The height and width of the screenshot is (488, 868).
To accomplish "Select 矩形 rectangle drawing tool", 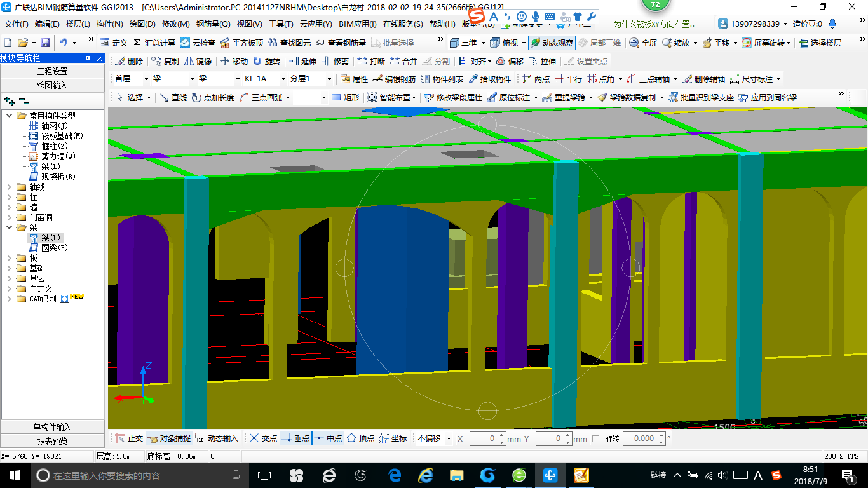I will pos(346,97).
